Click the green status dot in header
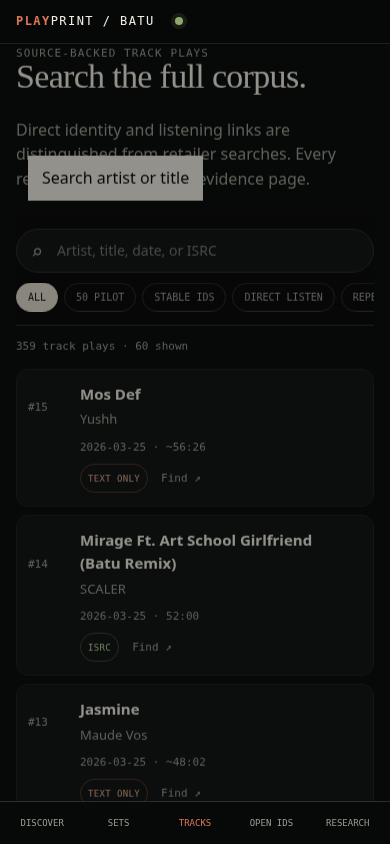The image size is (390, 844). (179, 21)
